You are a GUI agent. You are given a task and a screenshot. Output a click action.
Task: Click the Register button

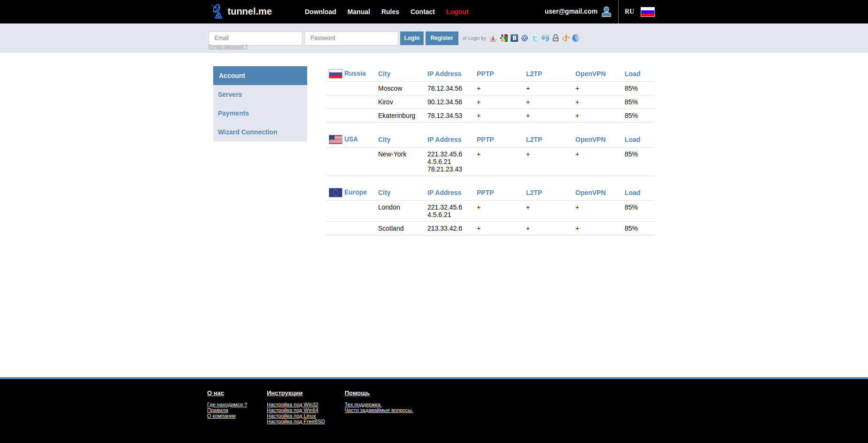coord(442,38)
